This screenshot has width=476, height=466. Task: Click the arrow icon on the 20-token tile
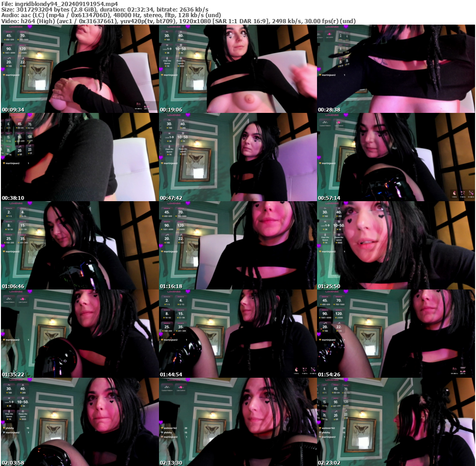click(9, 58)
